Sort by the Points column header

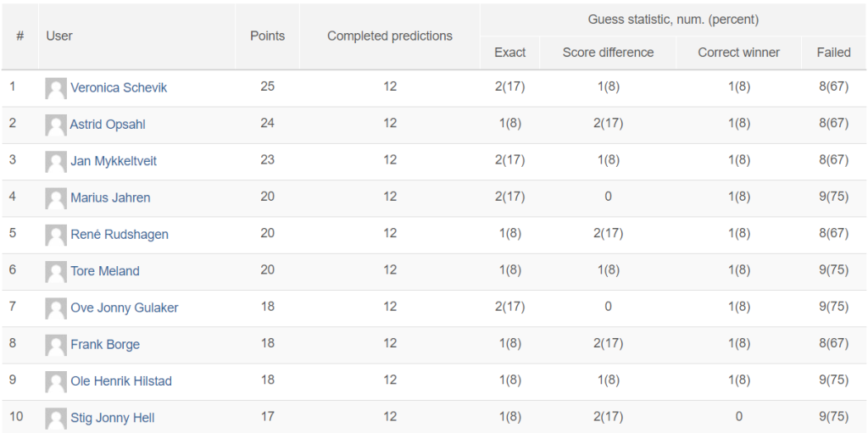(267, 36)
